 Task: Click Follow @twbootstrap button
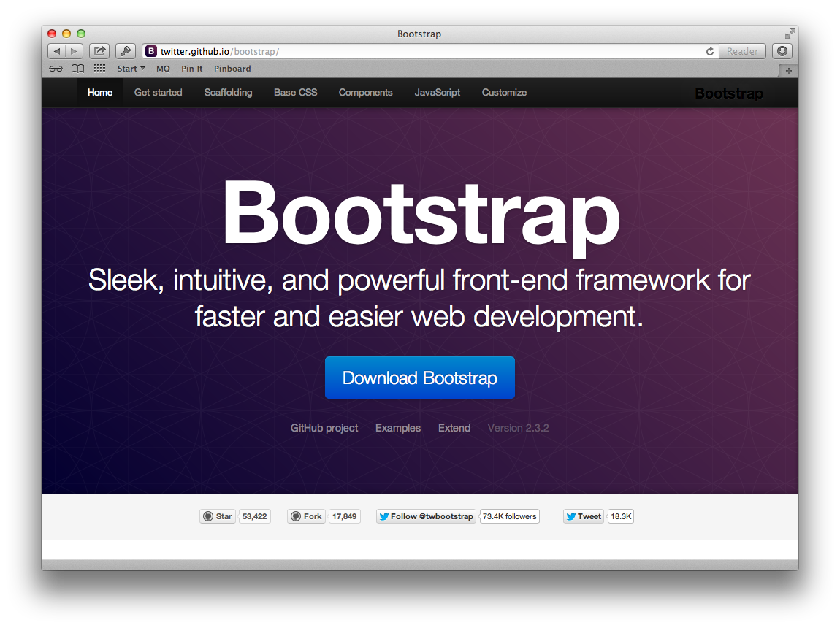[426, 516]
